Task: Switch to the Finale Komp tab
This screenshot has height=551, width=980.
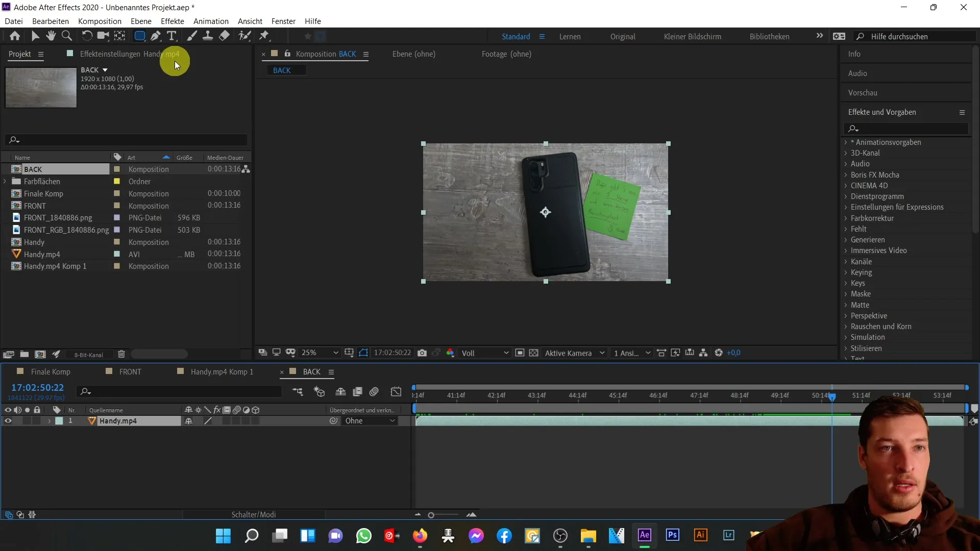Action: click(x=51, y=371)
